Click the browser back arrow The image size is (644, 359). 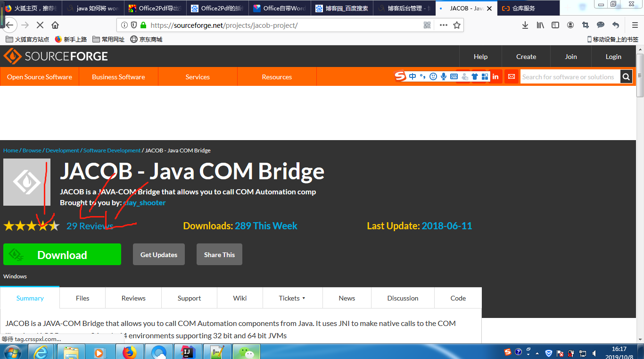point(9,25)
